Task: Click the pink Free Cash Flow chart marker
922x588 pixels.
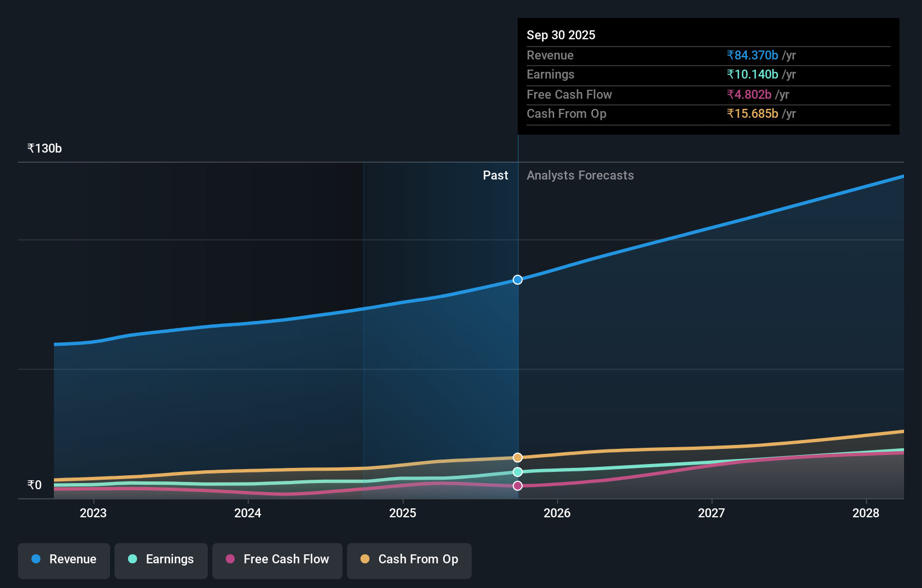Action: point(517,485)
